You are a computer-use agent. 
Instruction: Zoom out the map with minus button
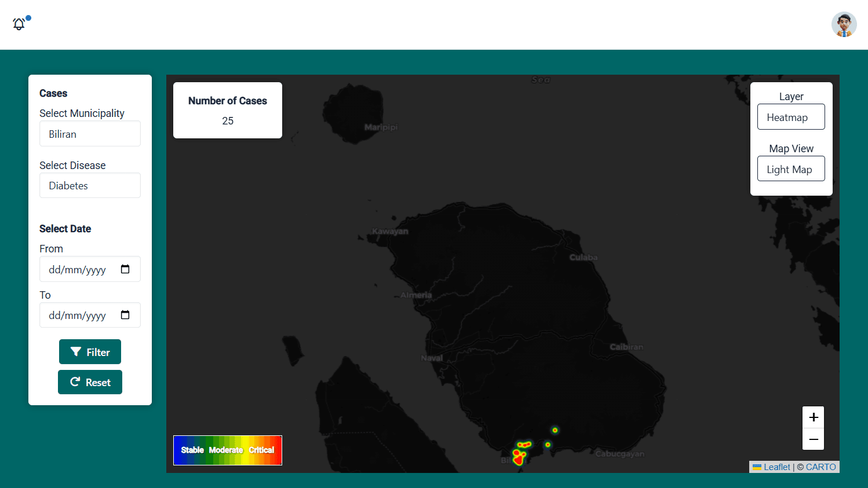[x=813, y=439]
